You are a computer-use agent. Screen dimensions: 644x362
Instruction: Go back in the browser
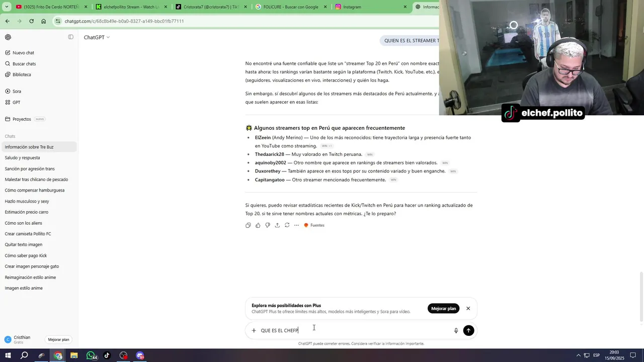coord(7,21)
